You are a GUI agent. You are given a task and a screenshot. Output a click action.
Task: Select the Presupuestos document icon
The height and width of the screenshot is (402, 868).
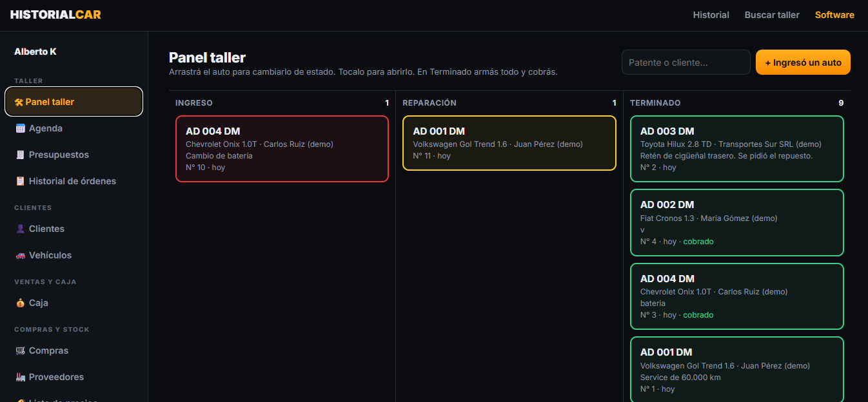[20, 155]
